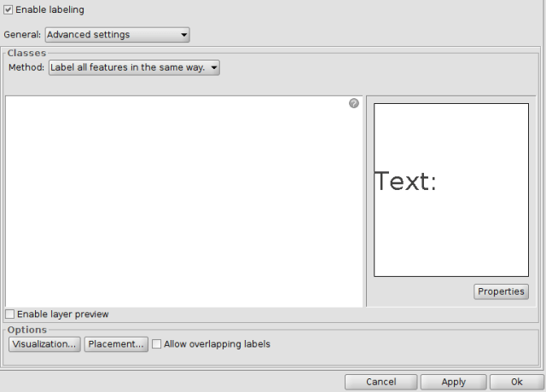Viewport: 546px width, 392px height.
Task: Click the 'Text:' label preview sample
Action: tap(406, 182)
